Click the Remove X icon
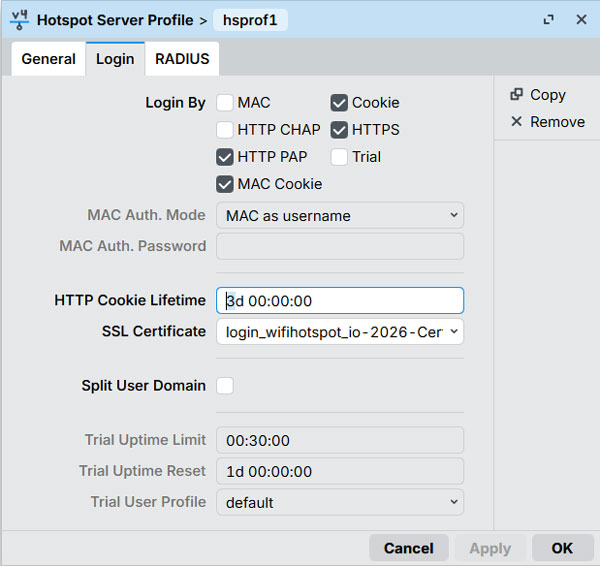The width and height of the screenshot is (600, 566). [x=516, y=122]
